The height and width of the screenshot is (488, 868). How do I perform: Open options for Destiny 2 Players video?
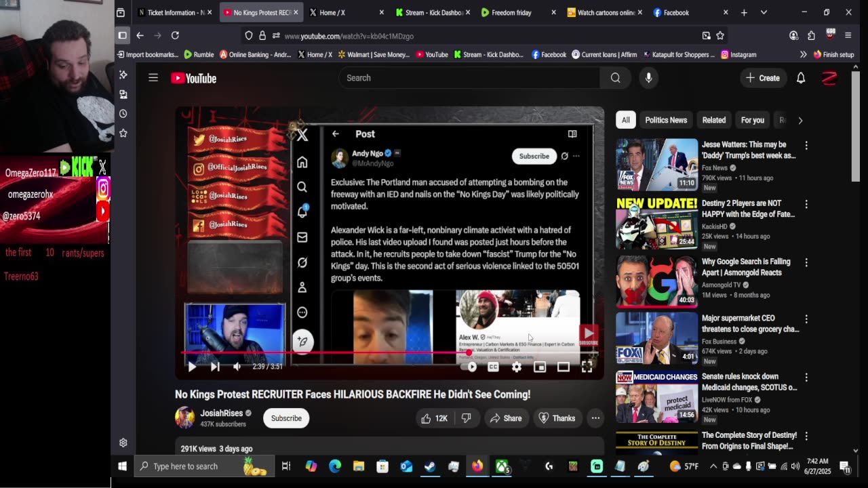coord(806,204)
